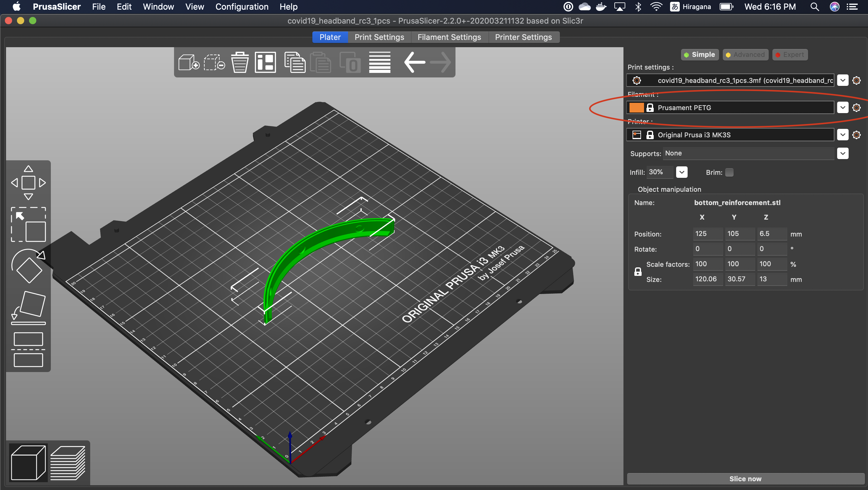Open Printer settings gear icon
Screen dimensions: 868x490
click(x=856, y=135)
